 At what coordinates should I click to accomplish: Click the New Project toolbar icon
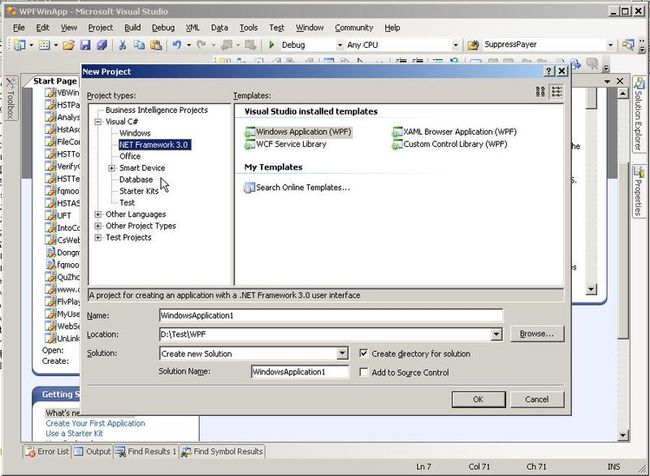(19, 45)
